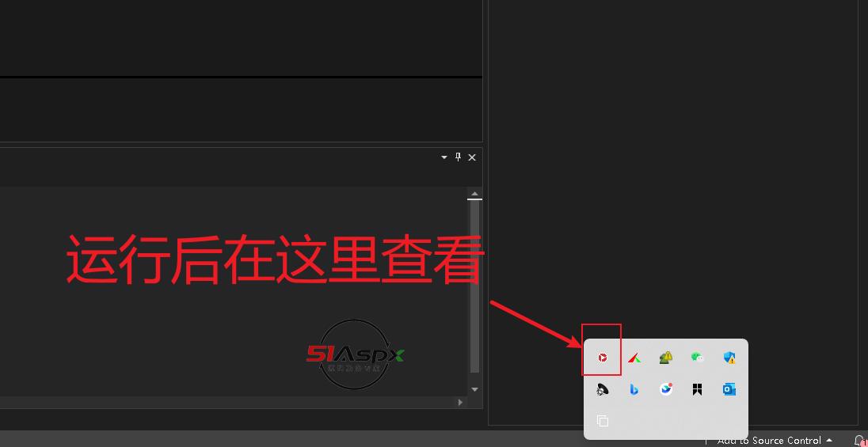The height and width of the screenshot is (447, 868).
Task: Toggle the output panel pin (auto hide)
Action: (x=458, y=157)
